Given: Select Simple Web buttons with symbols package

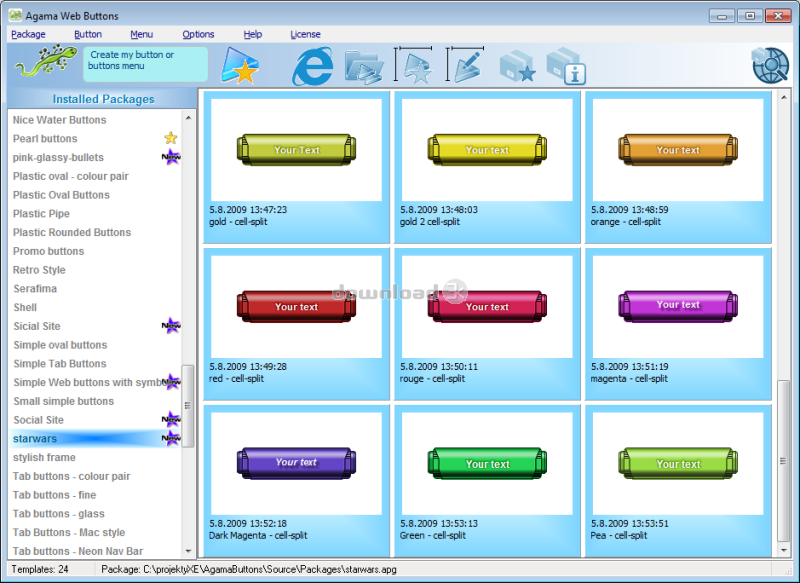Looking at the screenshot, I should click(x=95, y=382).
